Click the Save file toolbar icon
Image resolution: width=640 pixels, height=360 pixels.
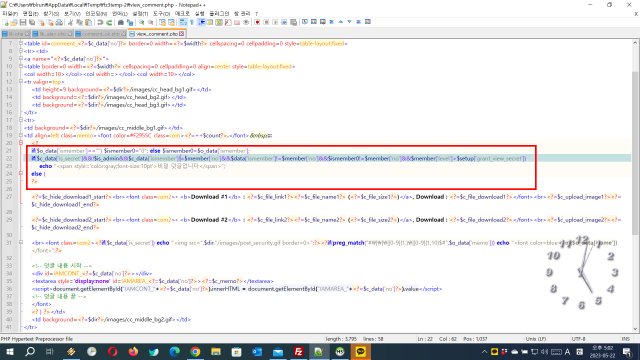(23, 22)
